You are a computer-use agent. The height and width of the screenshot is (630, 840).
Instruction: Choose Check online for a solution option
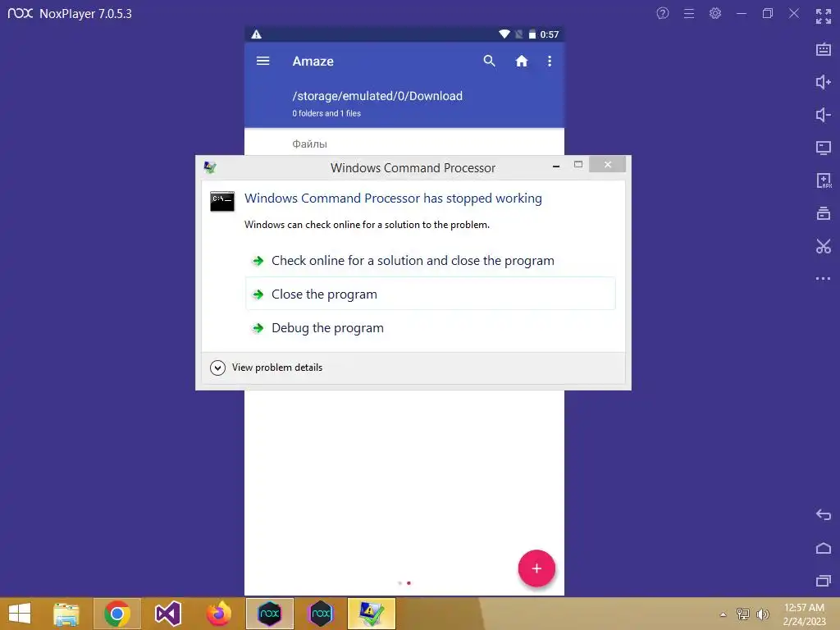tap(430, 261)
